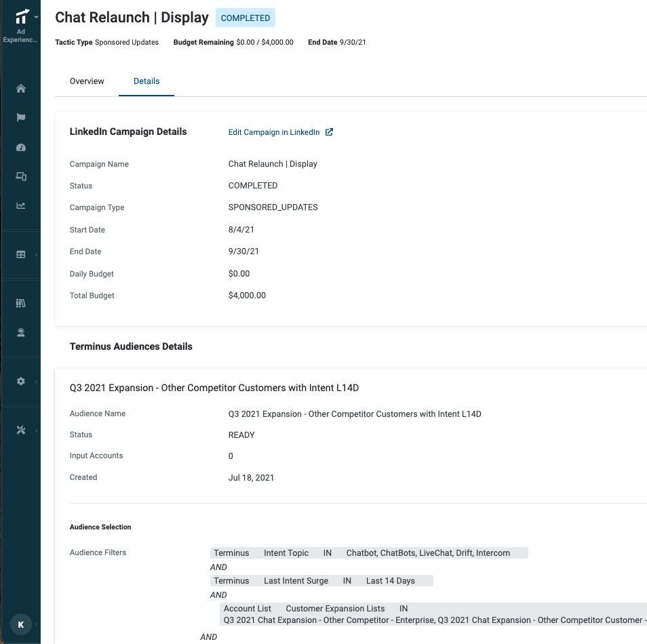Expand arrow next to table grid icon
Image resolution: width=647 pixels, height=644 pixels.
click(37, 255)
